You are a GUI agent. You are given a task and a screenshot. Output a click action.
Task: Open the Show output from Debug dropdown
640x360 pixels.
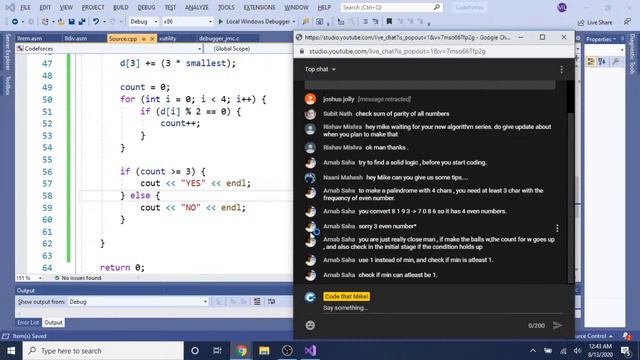tap(138, 302)
